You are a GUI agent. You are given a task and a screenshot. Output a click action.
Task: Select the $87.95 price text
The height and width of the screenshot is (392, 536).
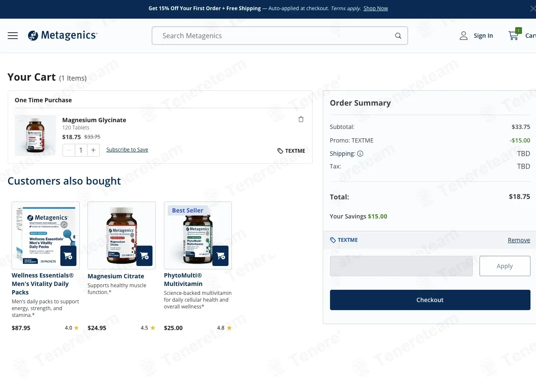(21, 328)
